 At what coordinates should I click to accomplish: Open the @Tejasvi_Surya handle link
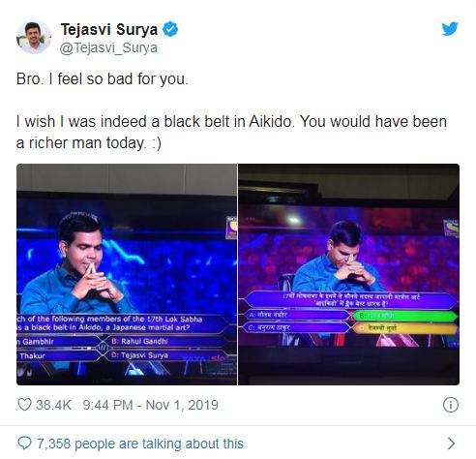click(x=108, y=47)
